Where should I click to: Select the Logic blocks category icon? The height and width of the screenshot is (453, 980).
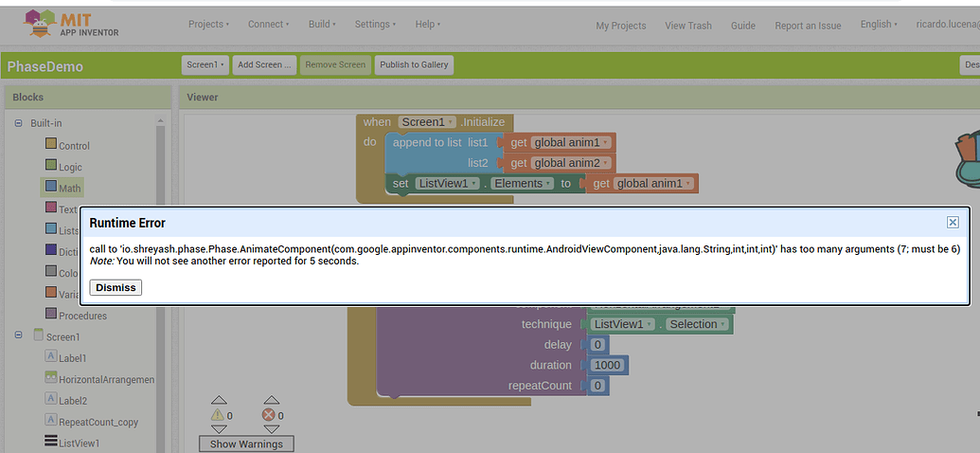click(51, 166)
